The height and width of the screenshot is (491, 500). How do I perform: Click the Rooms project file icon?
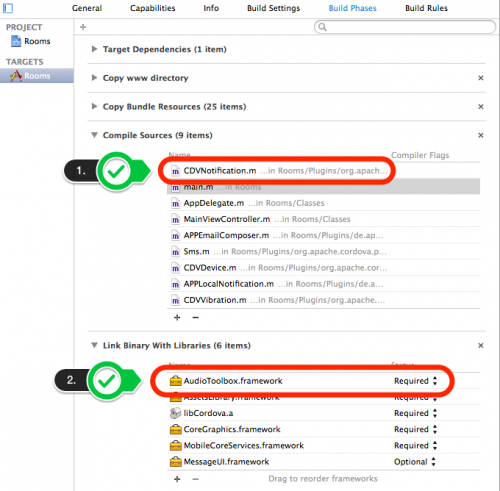tap(16, 41)
